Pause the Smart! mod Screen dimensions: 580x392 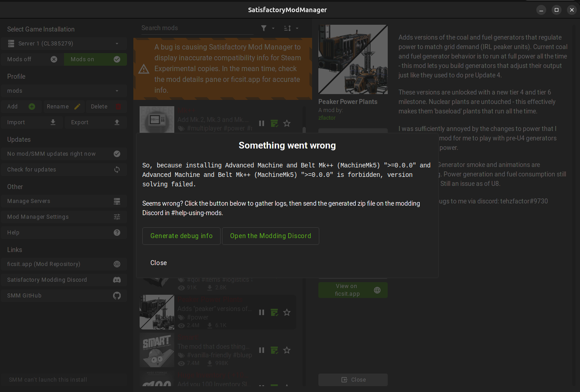click(262, 350)
